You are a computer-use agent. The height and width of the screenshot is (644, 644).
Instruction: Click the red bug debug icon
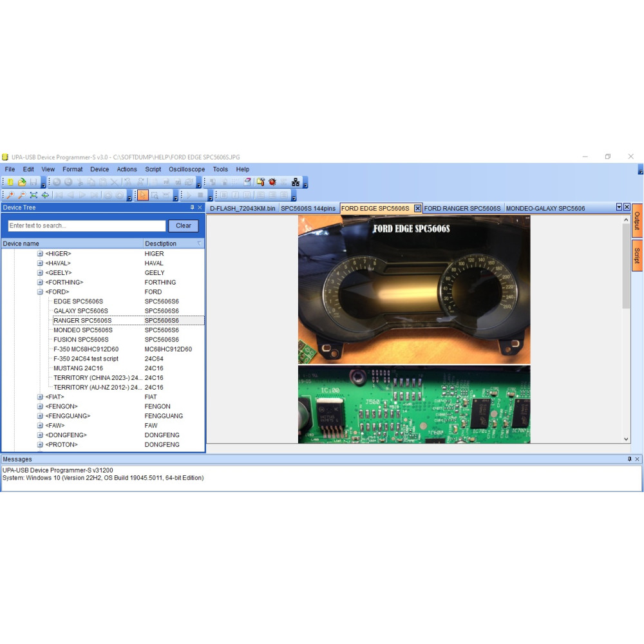[x=272, y=182]
